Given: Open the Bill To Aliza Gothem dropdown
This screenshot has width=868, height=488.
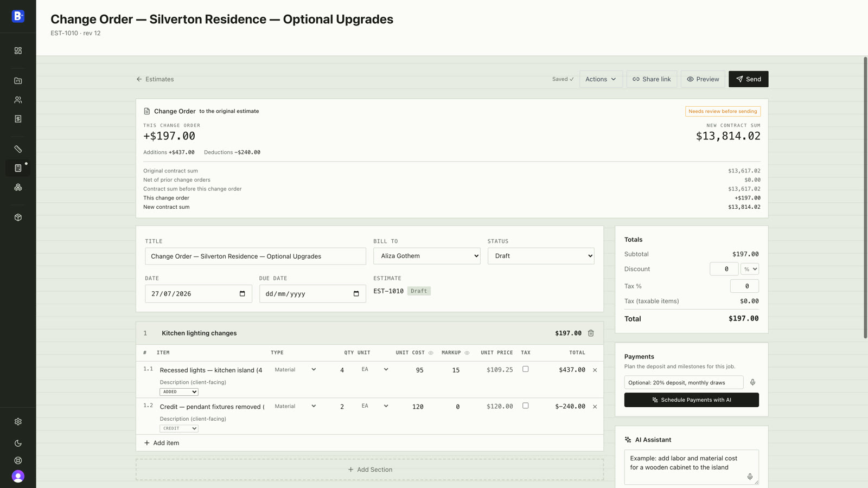Looking at the screenshot, I should (x=426, y=256).
